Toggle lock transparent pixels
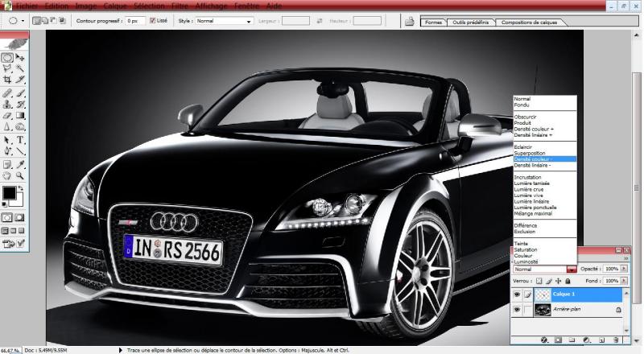Image resolution: width=644 pixels, height=354 pixels. (539, 281)
